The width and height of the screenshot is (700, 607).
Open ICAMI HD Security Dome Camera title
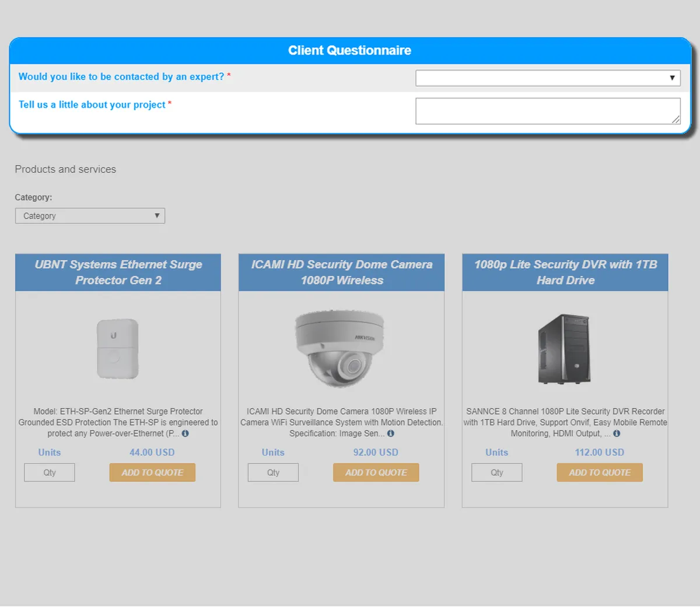[x=341, y=272]
